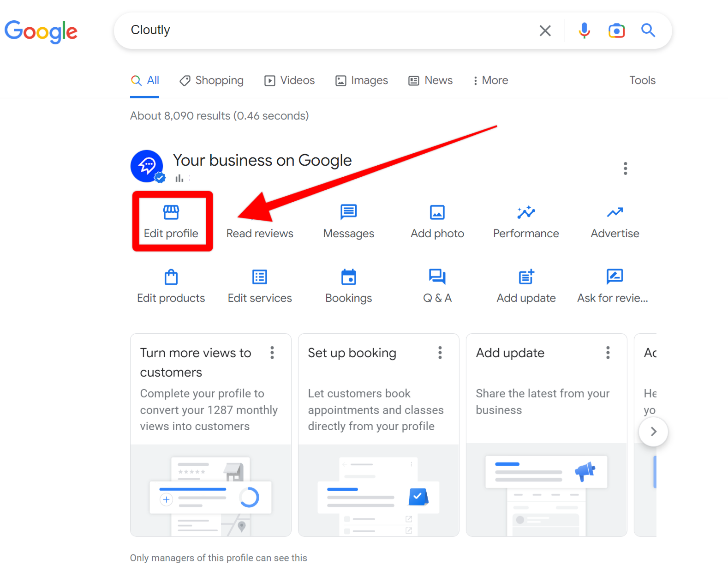The width and height of the screenshot is (728, 571).
Task: Open business profile three-dot options menu
Action: [x=625, y=168]
